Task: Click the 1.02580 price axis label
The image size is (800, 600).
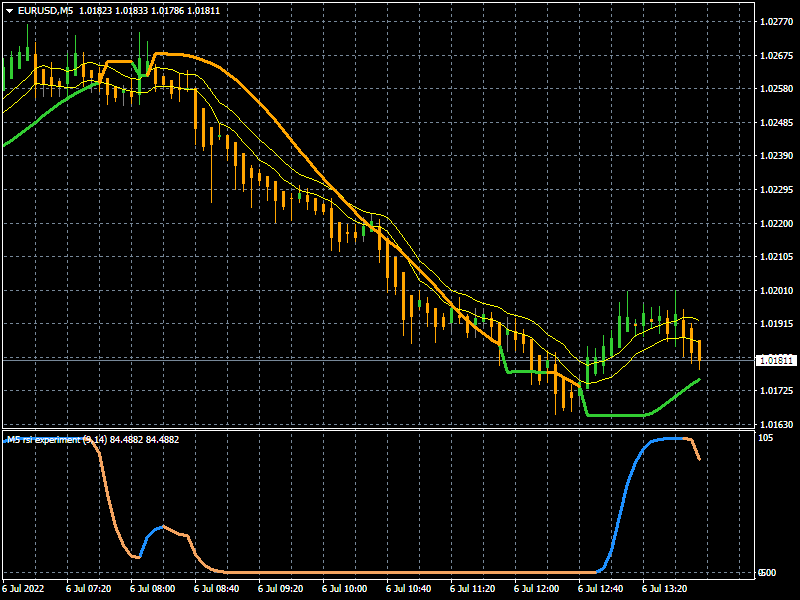Action: tap(777, 89)
